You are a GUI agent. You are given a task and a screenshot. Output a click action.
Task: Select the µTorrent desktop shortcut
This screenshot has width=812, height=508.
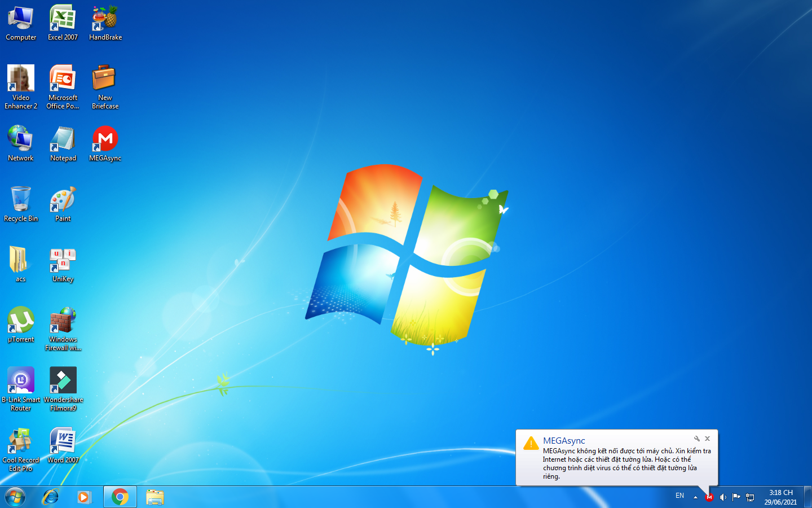[21, 325]
